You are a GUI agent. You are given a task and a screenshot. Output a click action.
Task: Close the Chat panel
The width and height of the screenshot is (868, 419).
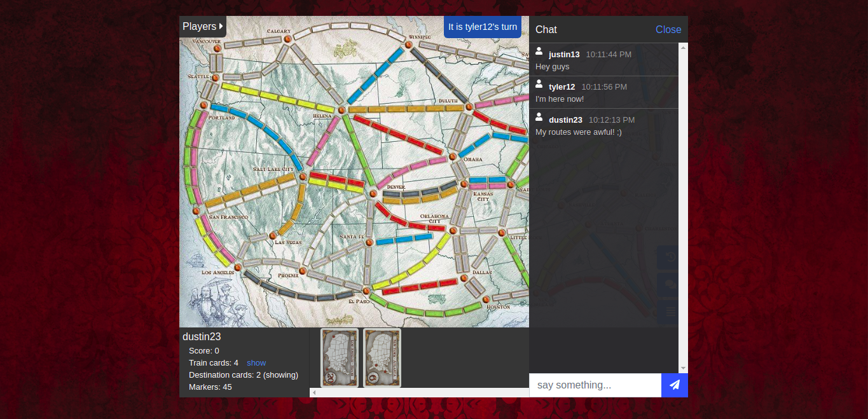tap(668, 30)
